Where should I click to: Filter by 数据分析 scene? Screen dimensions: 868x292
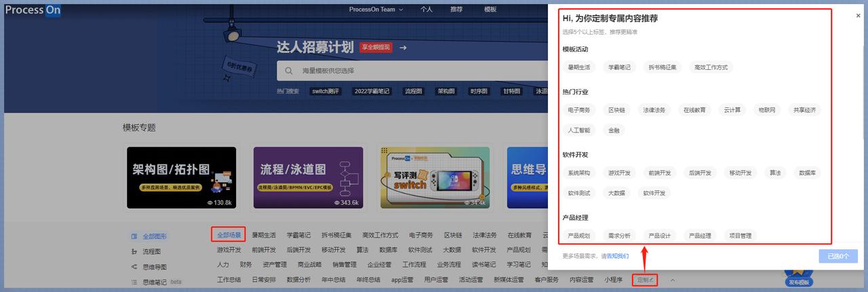tap(298, 280)
